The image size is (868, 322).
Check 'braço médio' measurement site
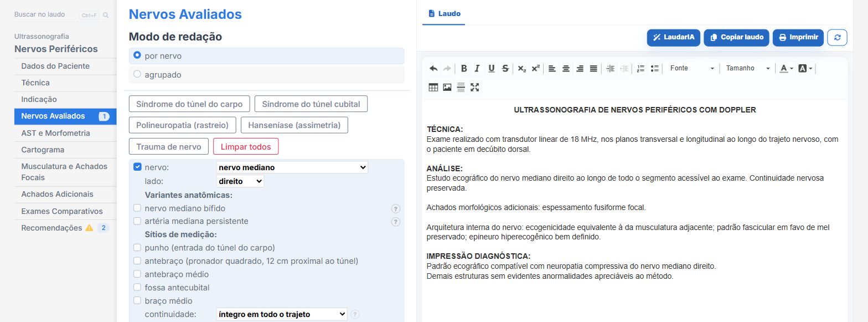[x=137, y=301]
